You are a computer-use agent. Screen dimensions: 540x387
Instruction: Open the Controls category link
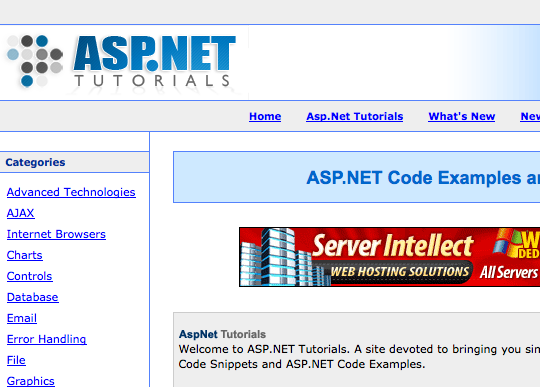(30, 276)
